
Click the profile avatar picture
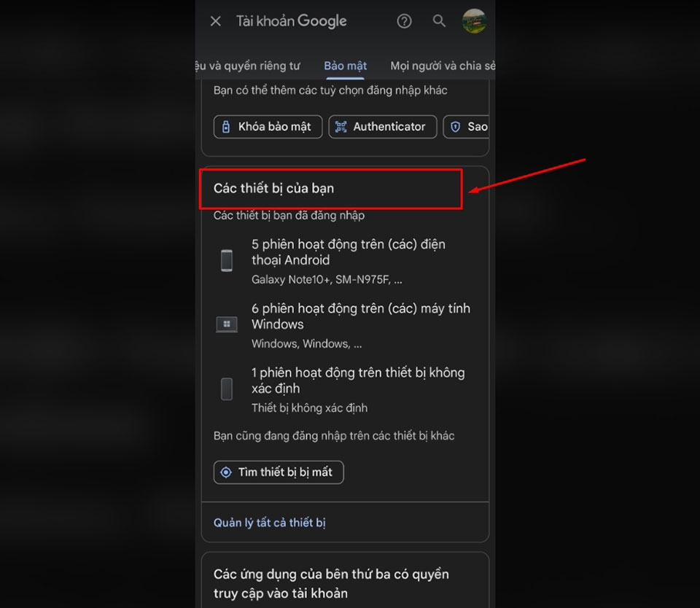(474, 21)
